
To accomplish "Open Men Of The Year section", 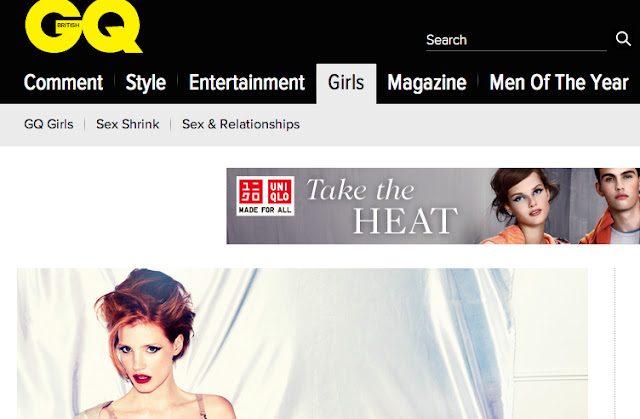I will (559, 83).
